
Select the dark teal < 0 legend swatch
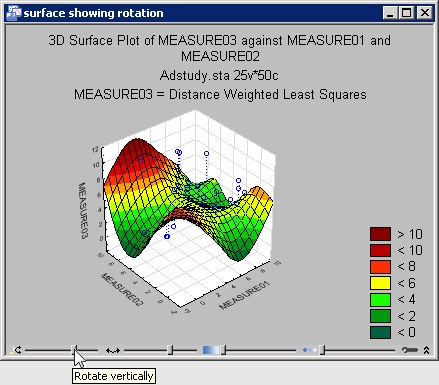click(x=380, y=332)
